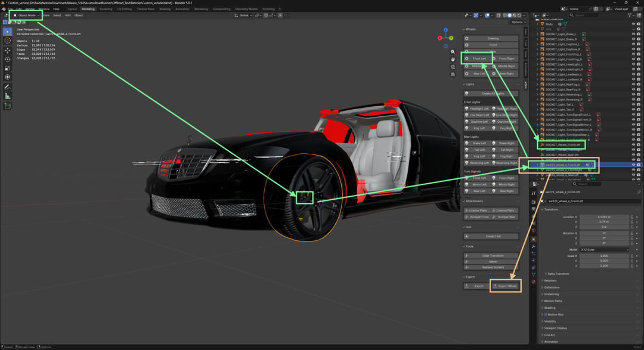This screenshot has height=350, width=644.
Task: Switch to the UV Editing workspace tab
Action: [125, 9]
